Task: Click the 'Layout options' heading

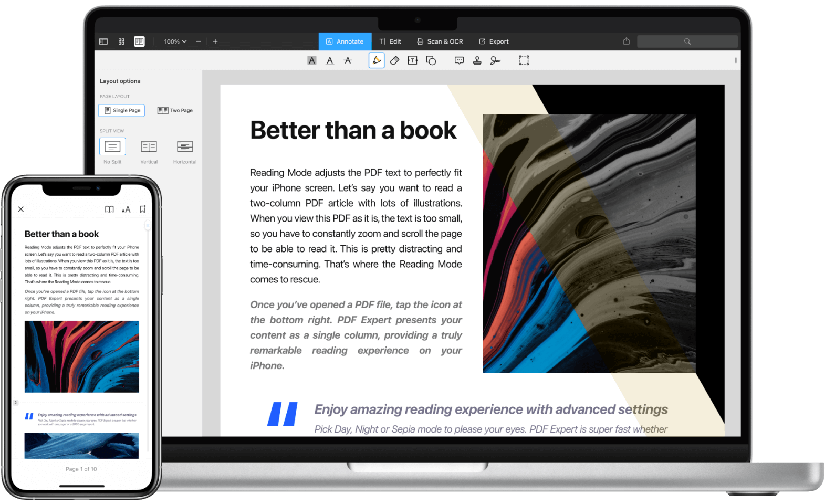Action: (x=120, y=81)
